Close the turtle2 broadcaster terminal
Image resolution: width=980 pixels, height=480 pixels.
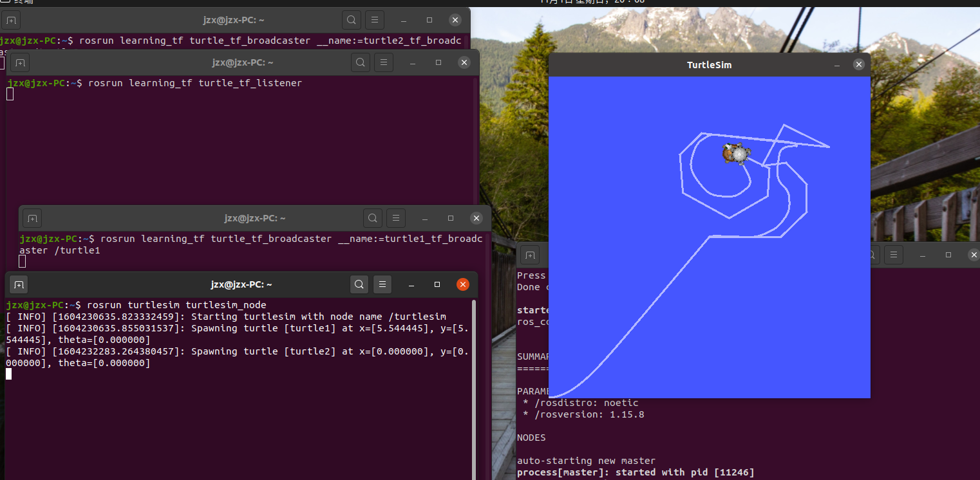(x=455, y=20)
